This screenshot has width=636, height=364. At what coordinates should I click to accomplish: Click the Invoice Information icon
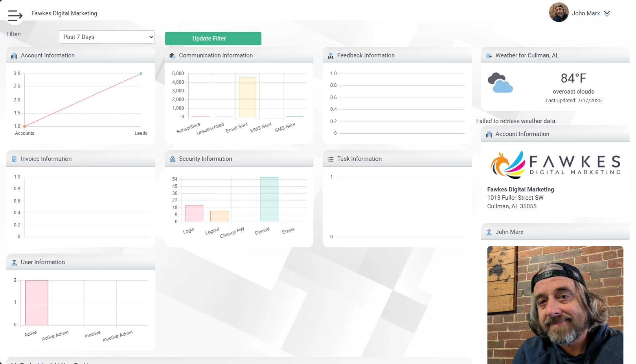pos(14,159)
